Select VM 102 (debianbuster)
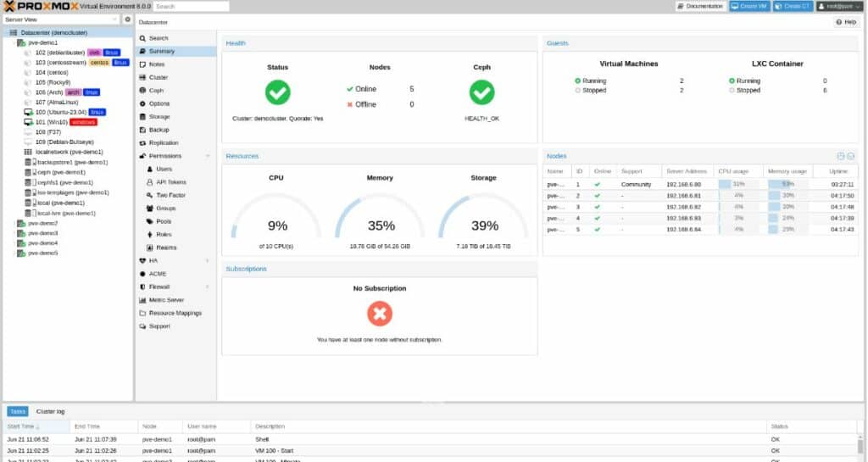 pos(60,53)
